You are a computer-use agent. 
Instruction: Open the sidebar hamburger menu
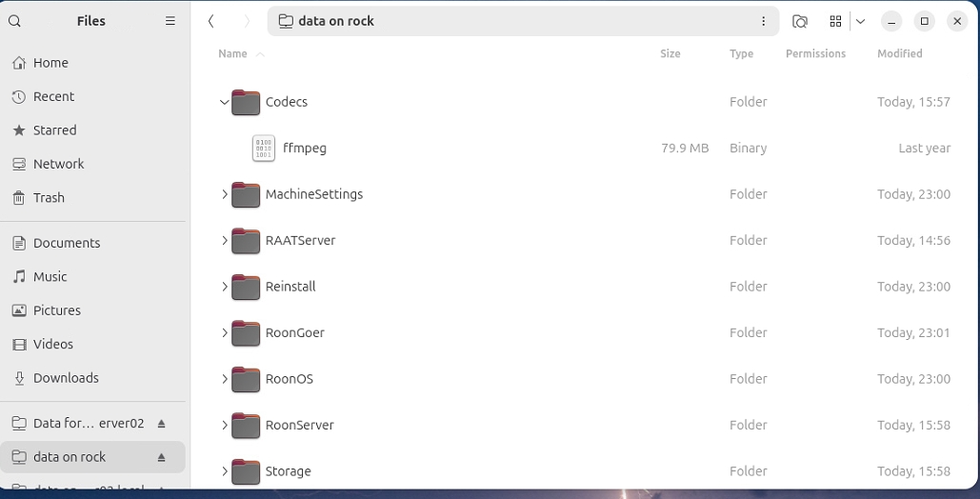170,21
